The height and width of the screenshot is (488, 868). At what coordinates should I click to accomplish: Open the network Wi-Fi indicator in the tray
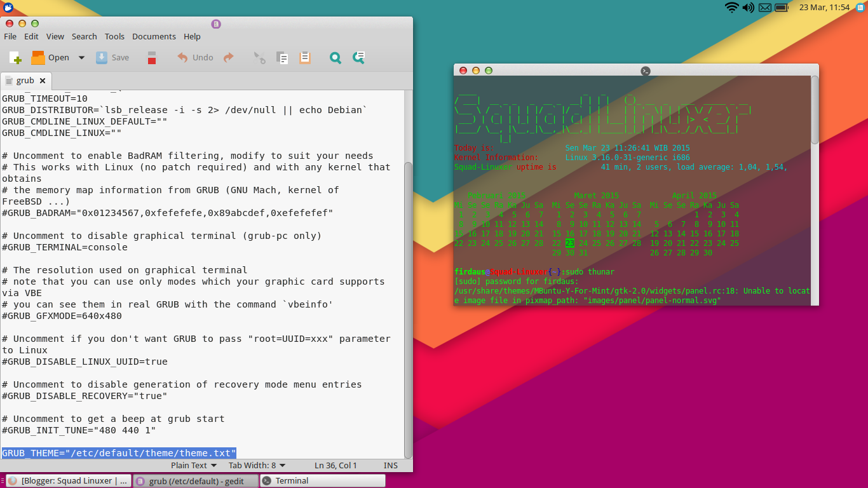coord(731,8)
